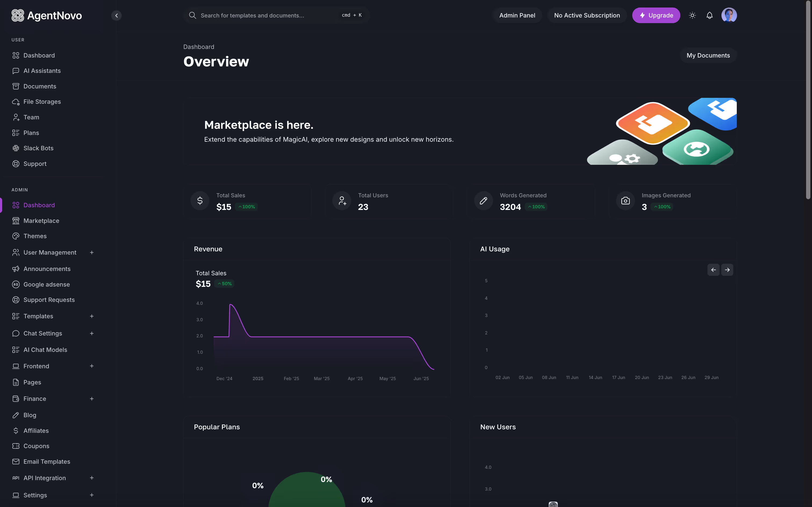Click the Marketplace is here banner
This screenshot has height=507, width=812.
460,131
